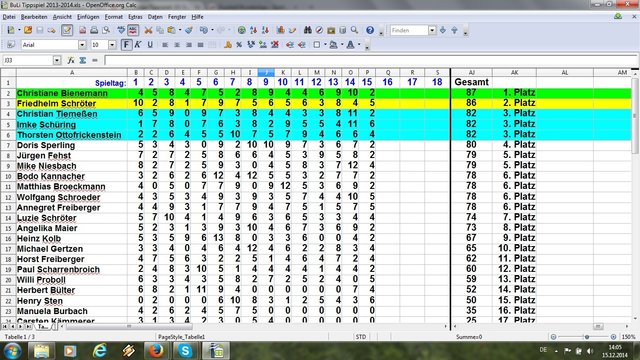Viewport: 640px width, 360px height.
Task: Toggle Edit File mode icon
Action: click(x=67, y=30)
